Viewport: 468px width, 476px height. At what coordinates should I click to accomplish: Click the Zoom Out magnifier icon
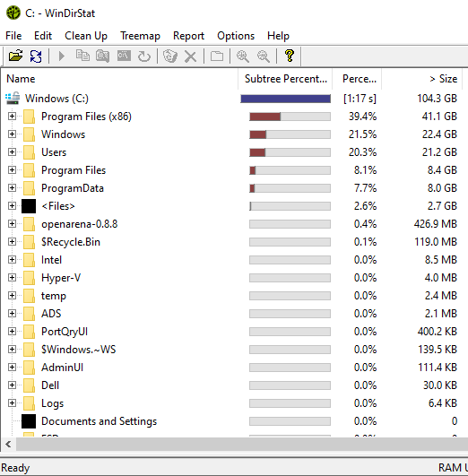tap(264, 56)
